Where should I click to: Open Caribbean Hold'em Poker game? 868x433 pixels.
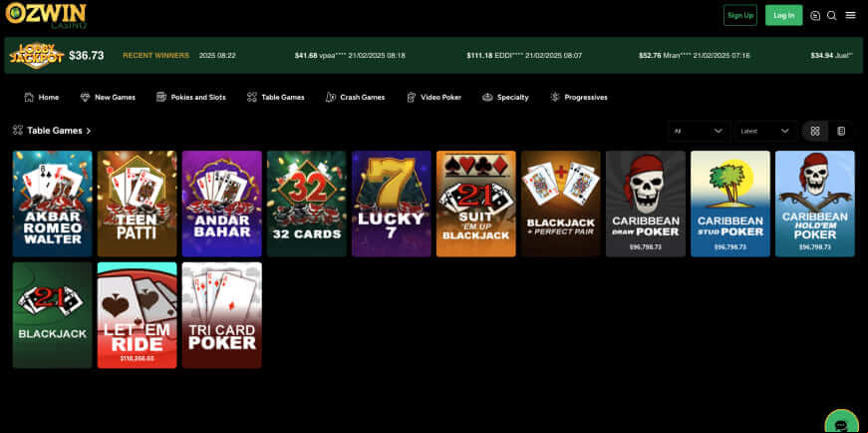815,204
